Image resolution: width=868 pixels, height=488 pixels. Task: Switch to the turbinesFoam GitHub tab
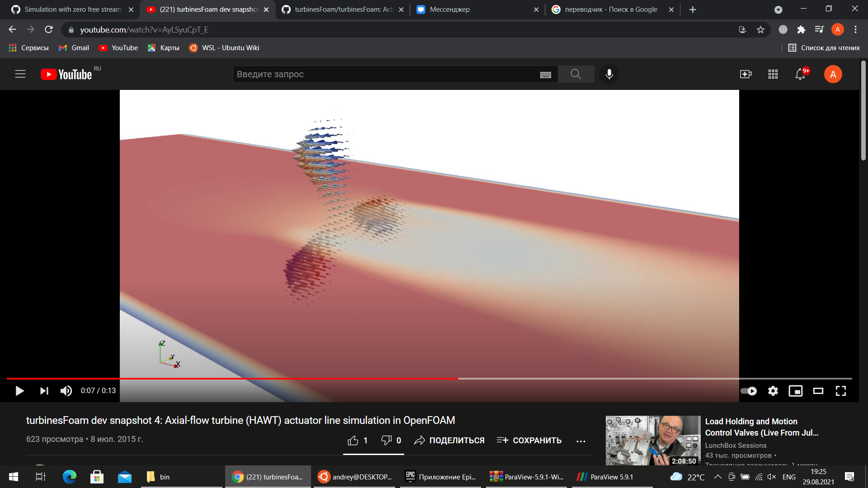339,9
